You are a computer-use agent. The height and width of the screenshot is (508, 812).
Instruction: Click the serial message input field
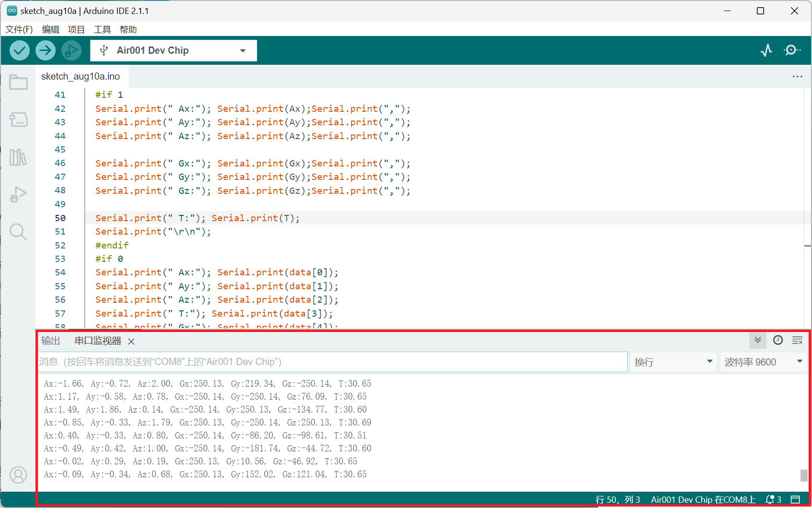[x=332, y=362]
